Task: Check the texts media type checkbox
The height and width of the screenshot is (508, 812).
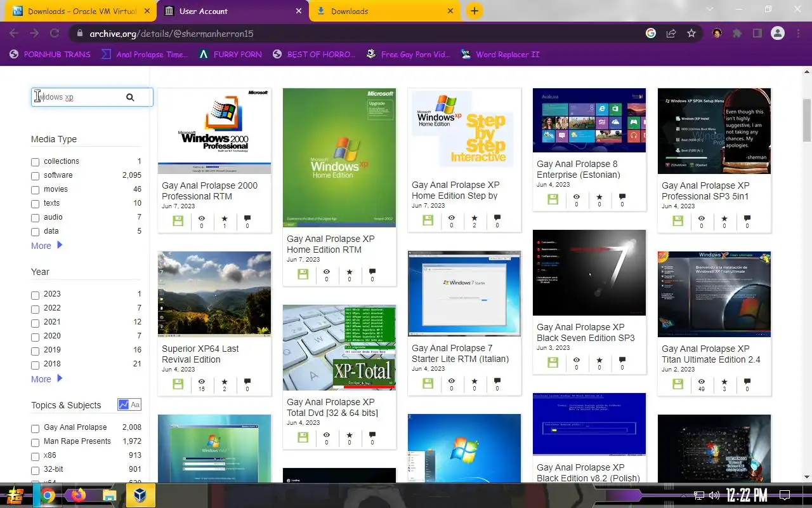Action: [x=36, y=204]
